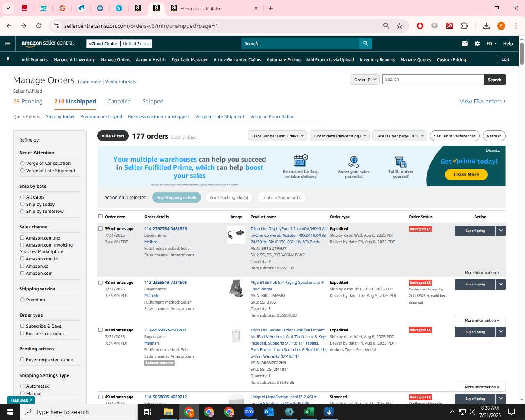
Task: Open order link 112-2355849-7234603
Action: 165,282
